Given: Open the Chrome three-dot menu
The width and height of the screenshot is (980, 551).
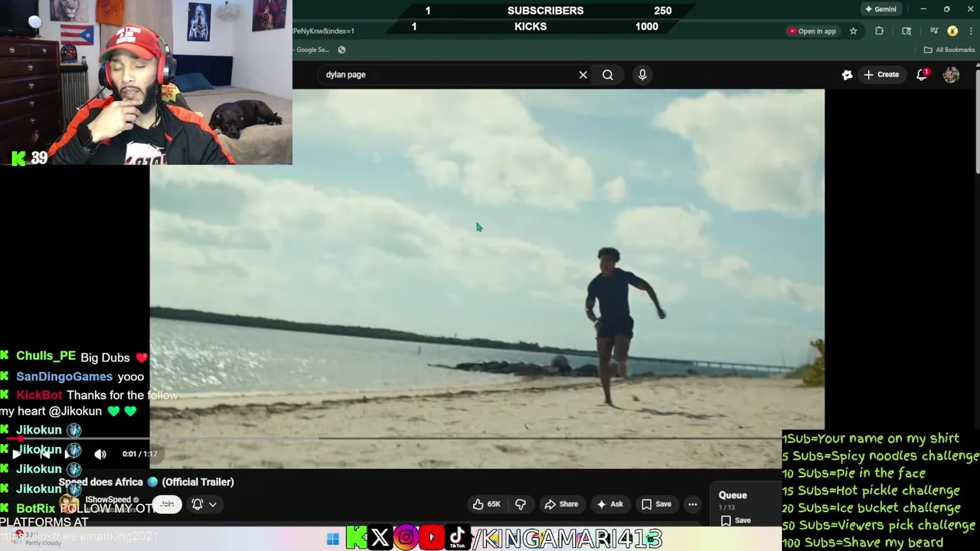Looking at the screenshot, I should 972,31.
